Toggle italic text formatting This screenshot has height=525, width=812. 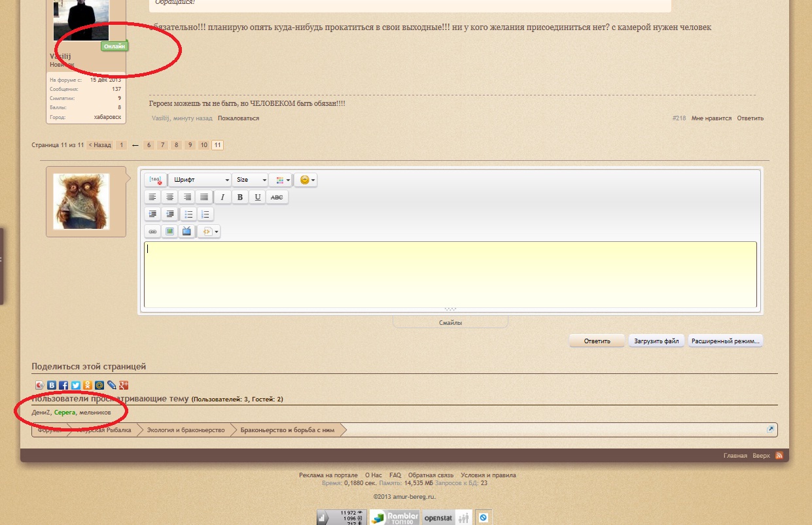222,197
